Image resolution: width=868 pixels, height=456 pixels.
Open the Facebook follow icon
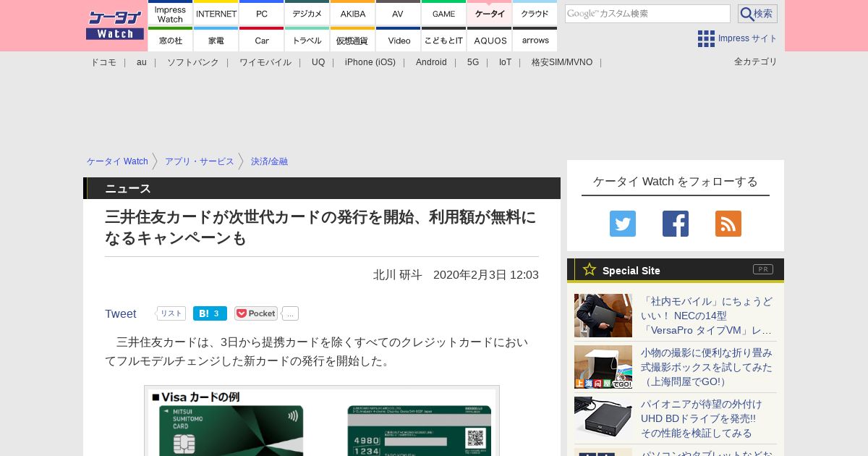(x=676, y=224)
